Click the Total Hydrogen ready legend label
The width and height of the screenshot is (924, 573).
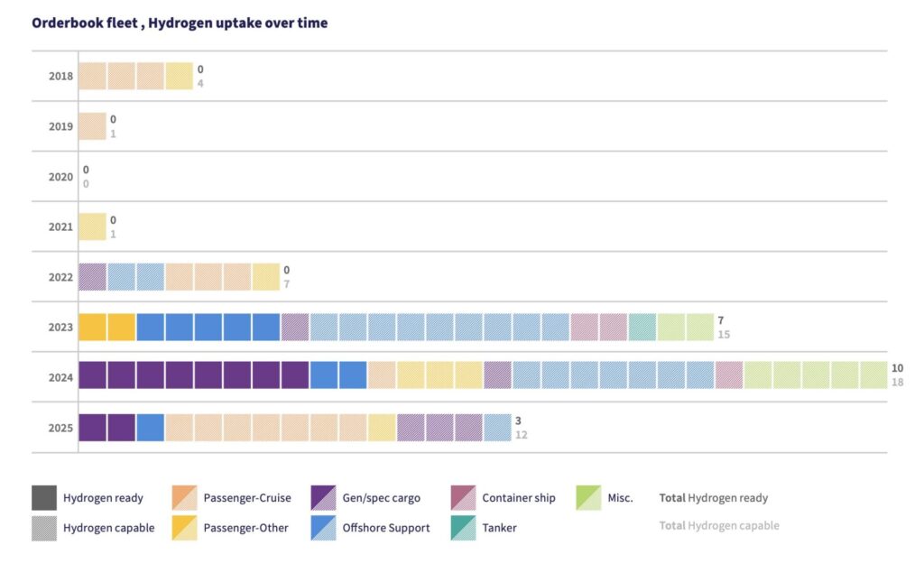[713, 498]
